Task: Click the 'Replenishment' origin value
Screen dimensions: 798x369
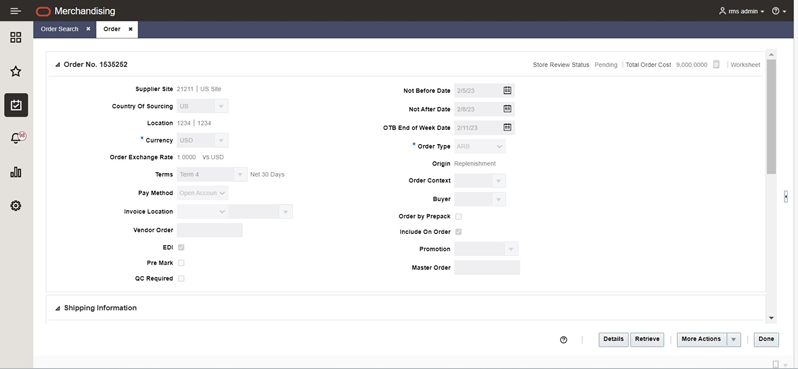Action: click(475, 164)
